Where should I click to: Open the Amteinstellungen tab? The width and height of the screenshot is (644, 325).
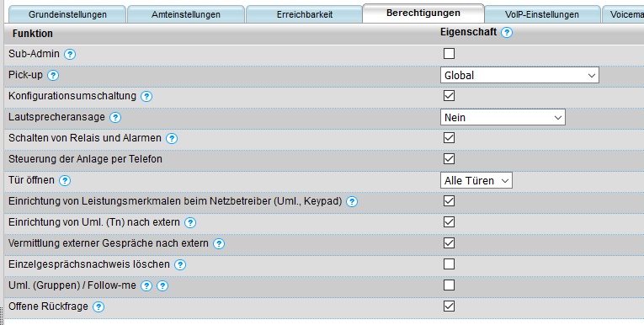pyautogui.click(x=186, y=14)
